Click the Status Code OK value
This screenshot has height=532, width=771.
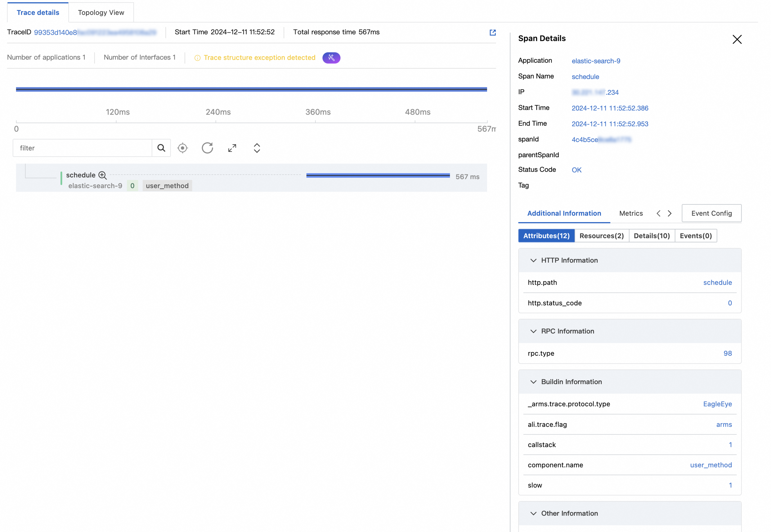click(x=576, y=170)
